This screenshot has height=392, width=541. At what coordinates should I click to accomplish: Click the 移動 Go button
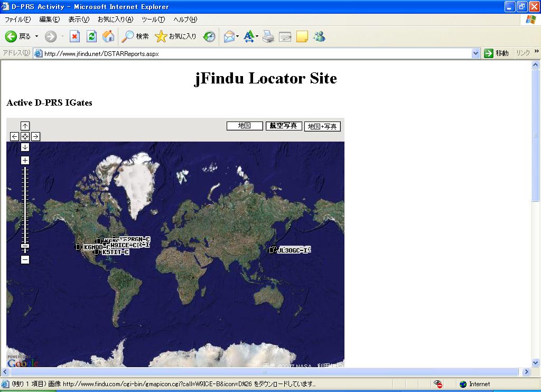pos(496,53)
